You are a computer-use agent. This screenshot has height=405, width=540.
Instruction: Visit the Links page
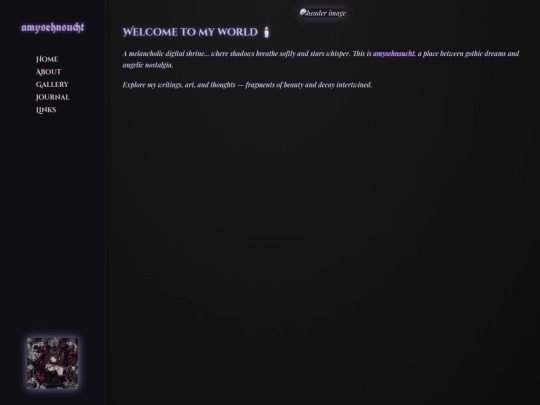46,110
